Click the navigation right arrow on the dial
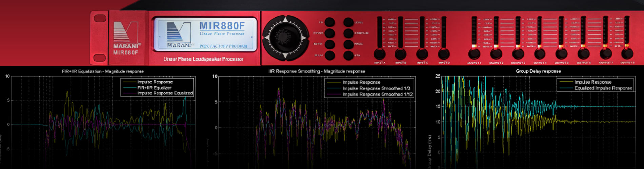 pyautogui.click(x=304, y=37)
